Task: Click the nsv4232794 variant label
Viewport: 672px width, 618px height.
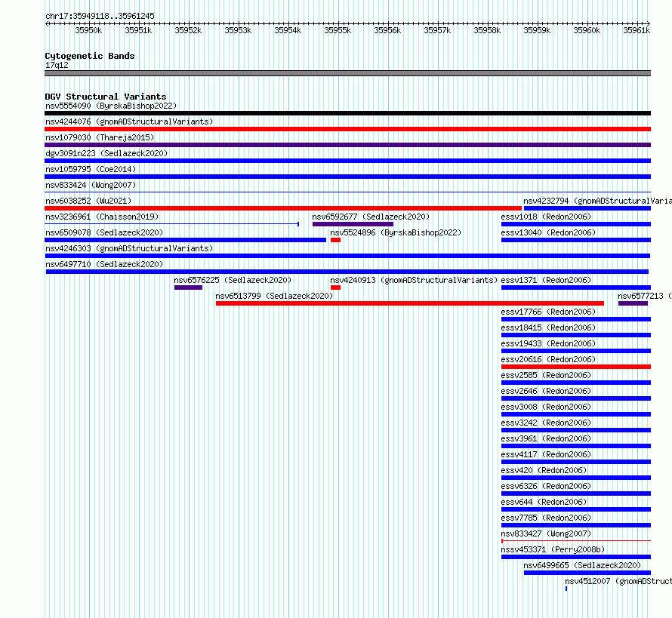Action: coord(597,201)
